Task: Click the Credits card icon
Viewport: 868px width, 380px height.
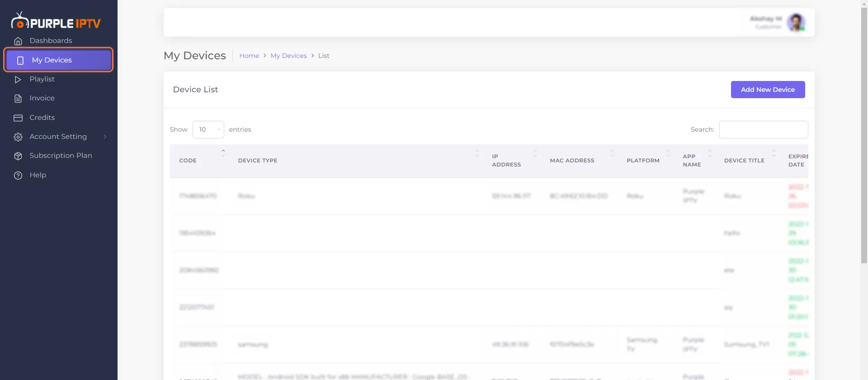Action: point(18,118)
